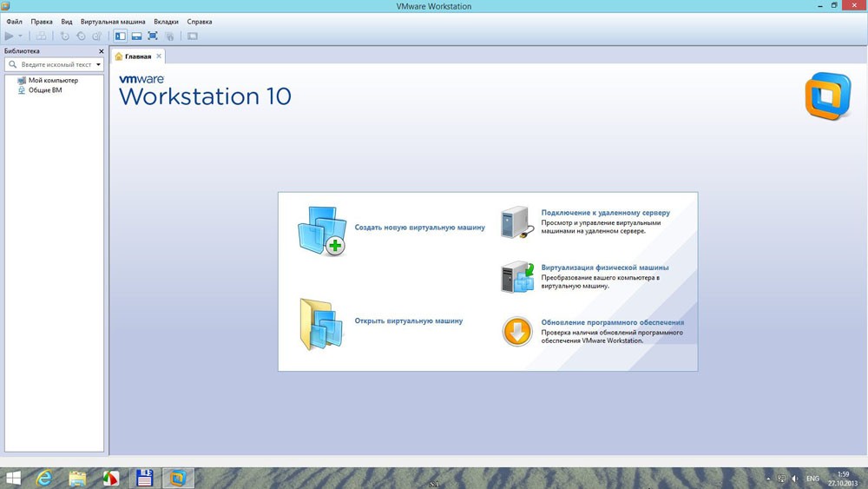This screenshot has height=489, width=868.
Task: Click the Power On play button
Action: pyautogui.click(x=9, y=36)
